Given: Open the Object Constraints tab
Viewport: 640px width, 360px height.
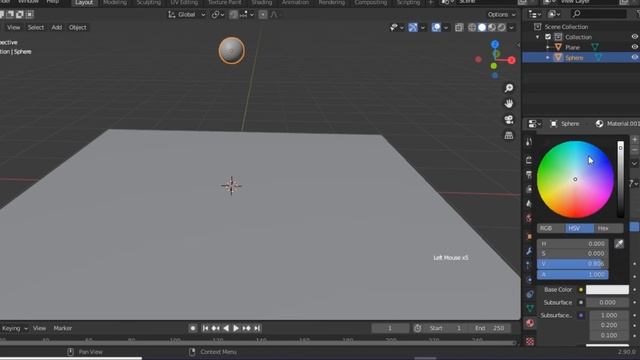Looking at the screenshot, I should tap(529, 294).
